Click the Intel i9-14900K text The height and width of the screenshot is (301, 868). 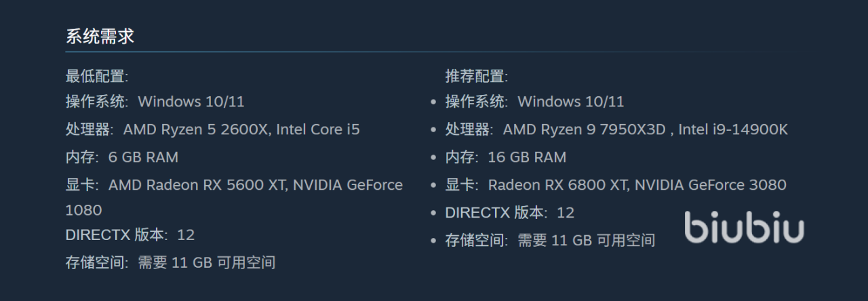tap(733, 129)
